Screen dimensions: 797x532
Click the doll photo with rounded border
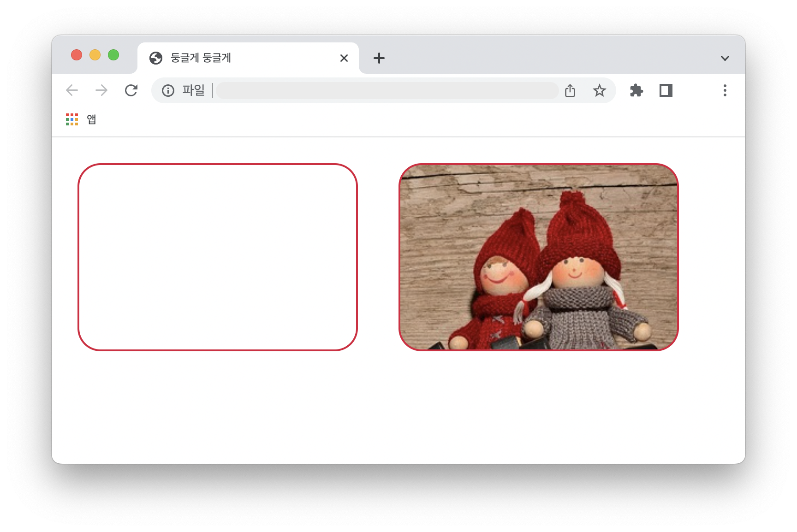539,257
